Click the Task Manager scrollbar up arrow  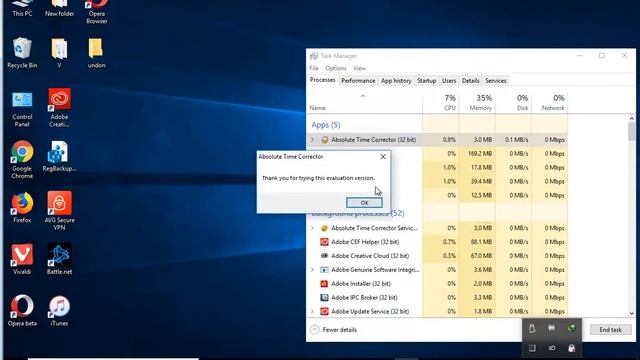pyautogui.click(x=631, y=118)
